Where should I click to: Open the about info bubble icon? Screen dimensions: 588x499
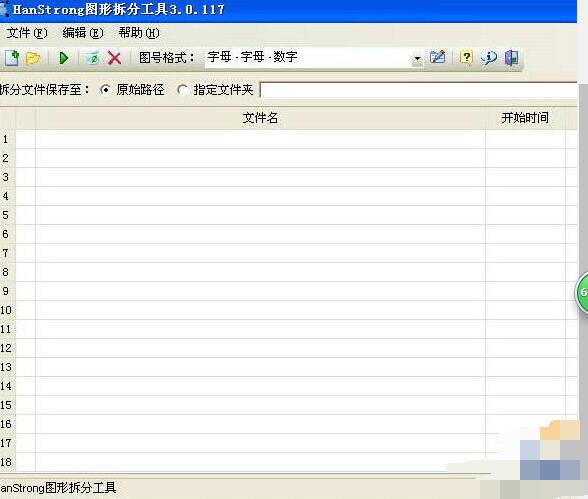pyautogui.click(x=489, y=58)
